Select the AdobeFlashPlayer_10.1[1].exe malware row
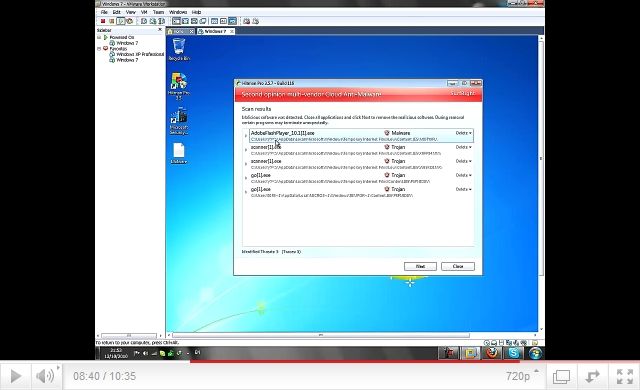 click(361, 136)
